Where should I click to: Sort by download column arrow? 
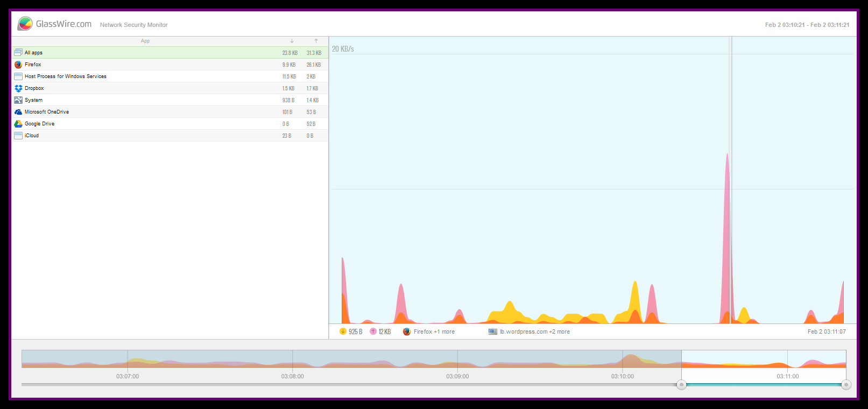(x=292, y=41)
